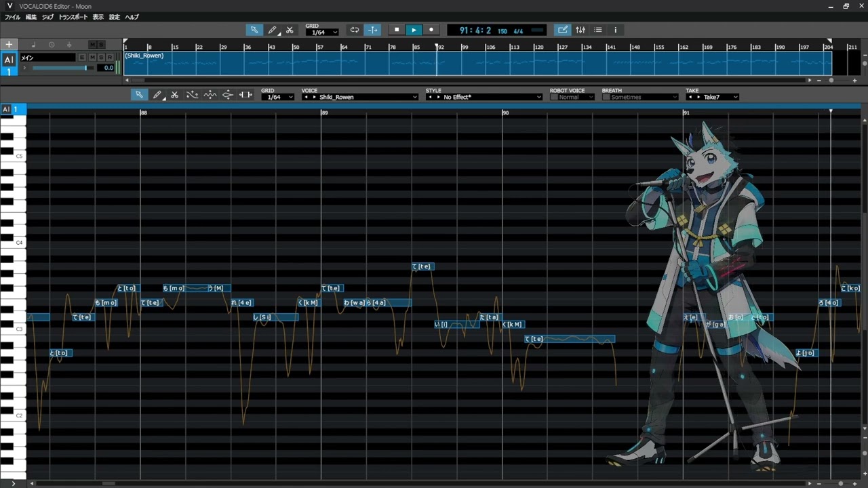Click the メイン track name field

click(47, 58)
